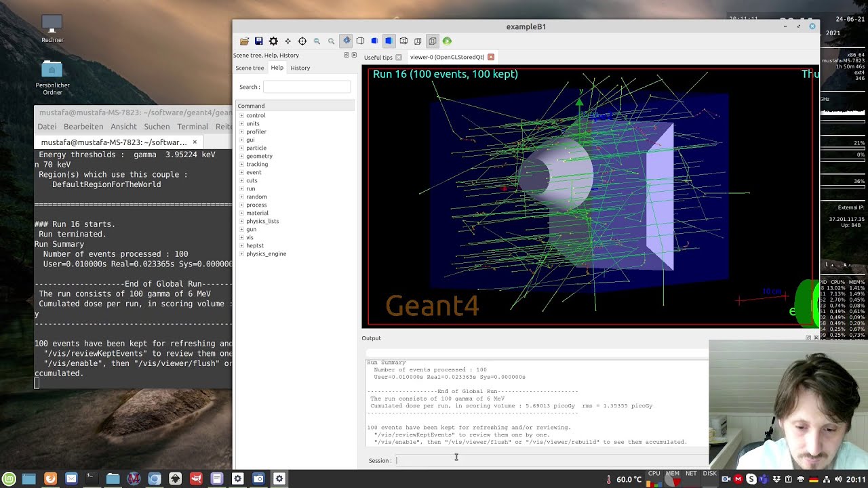Open the Terminal menu in the terminal window

[193, 127]
